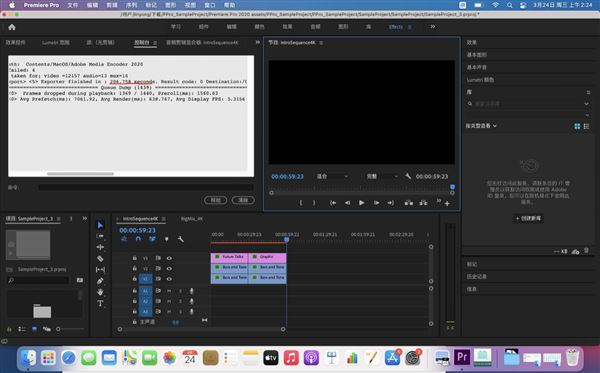
Task: Open the 文件 menu in the menu bar
Action: click(x=72, y=5)
